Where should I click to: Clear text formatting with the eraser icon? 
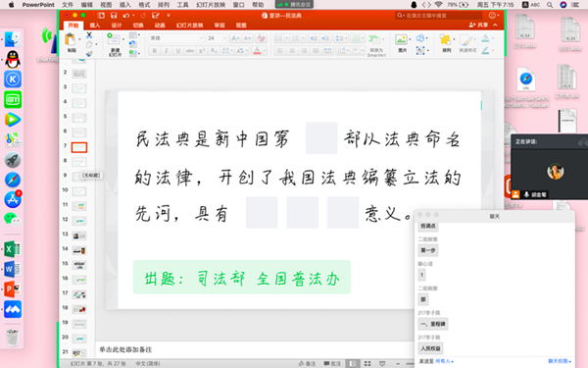point(262,38)
